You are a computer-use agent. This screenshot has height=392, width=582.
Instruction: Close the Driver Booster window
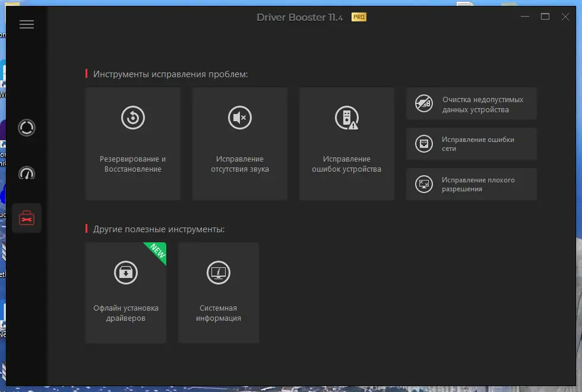pos(565,17)
